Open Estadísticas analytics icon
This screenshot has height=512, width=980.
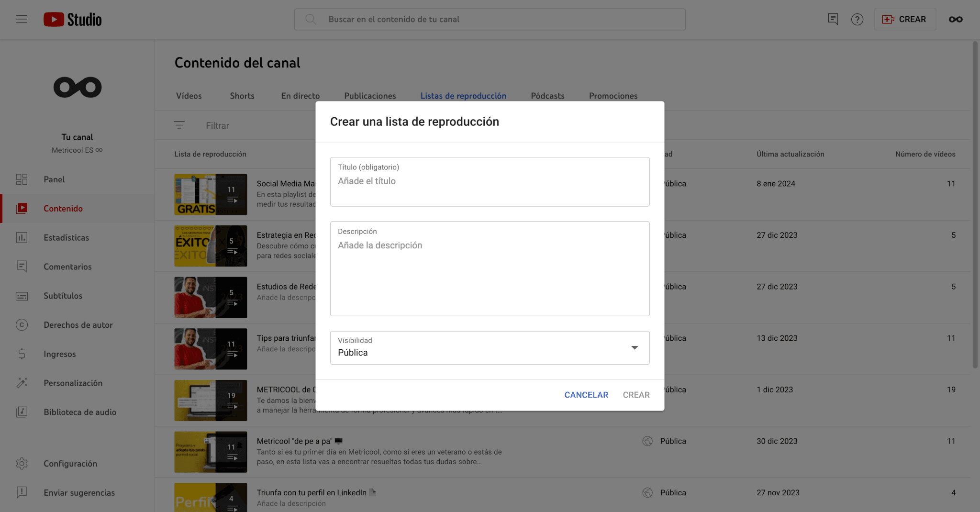click(x=22, y=238)
